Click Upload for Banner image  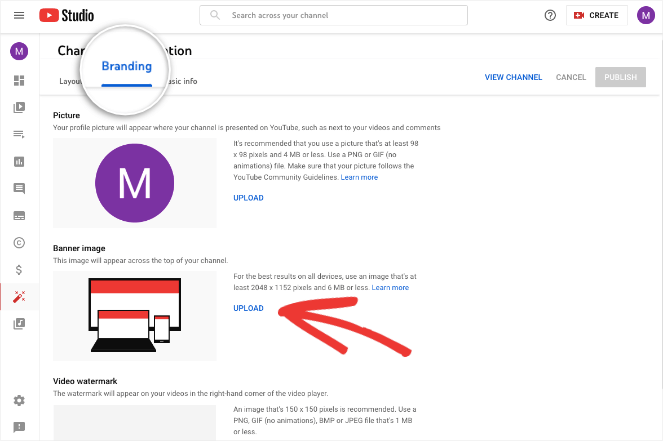(x=248, y=308)
